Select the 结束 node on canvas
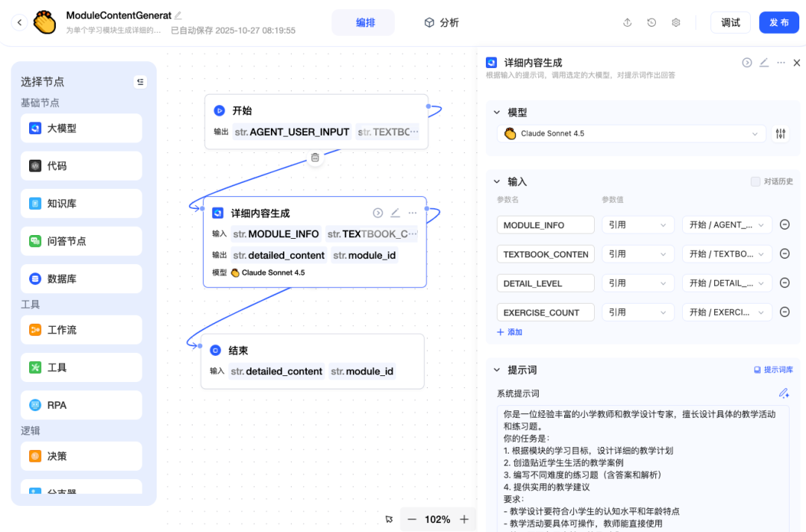806x532 pixels. tap(312, 361)
